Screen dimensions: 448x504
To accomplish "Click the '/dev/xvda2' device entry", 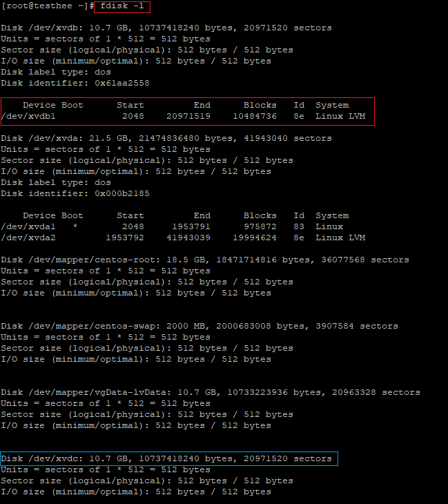I will [28, 238].
